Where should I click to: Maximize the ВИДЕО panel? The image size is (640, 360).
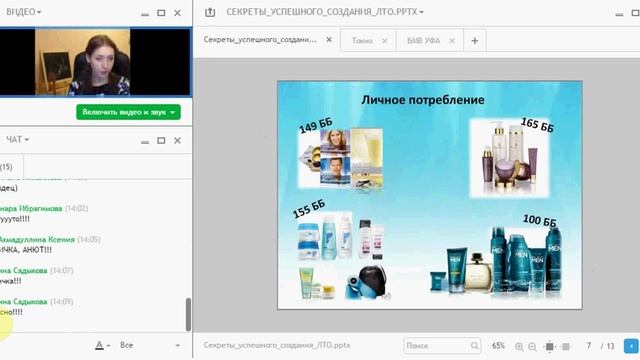161,13
